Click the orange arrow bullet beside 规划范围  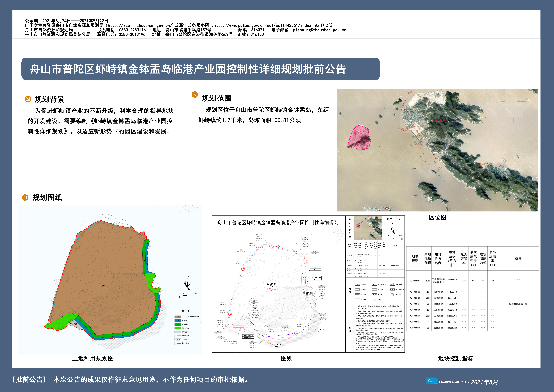click(195, 94)
